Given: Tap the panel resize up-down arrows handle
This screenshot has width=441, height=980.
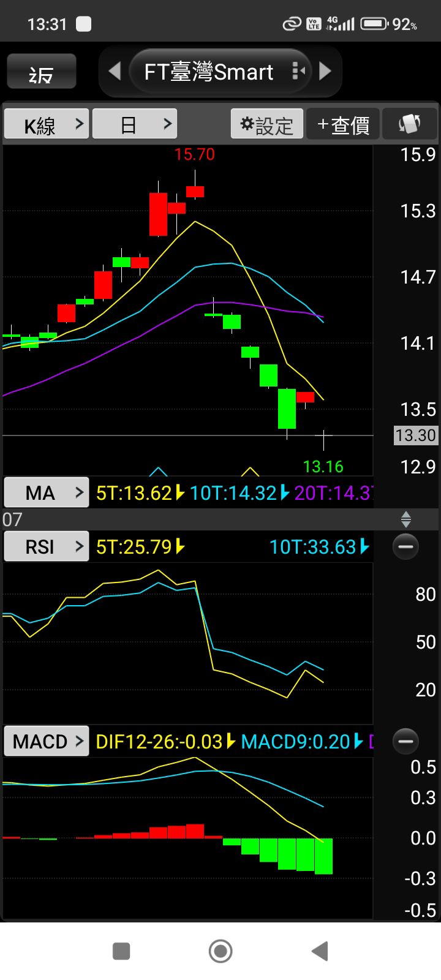Looking at the screenshot, I should click(x=405, y=520).
